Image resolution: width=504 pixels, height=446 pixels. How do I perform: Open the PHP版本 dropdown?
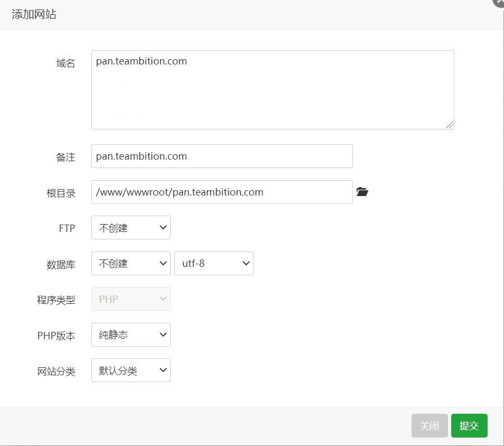[x=130, y=334]
